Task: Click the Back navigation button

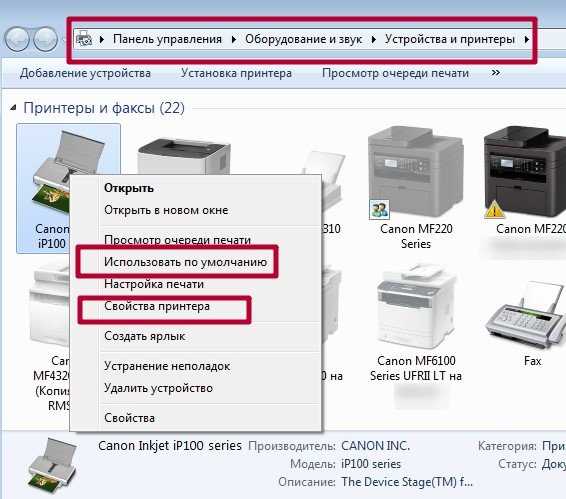Action: tap(17, 39)
